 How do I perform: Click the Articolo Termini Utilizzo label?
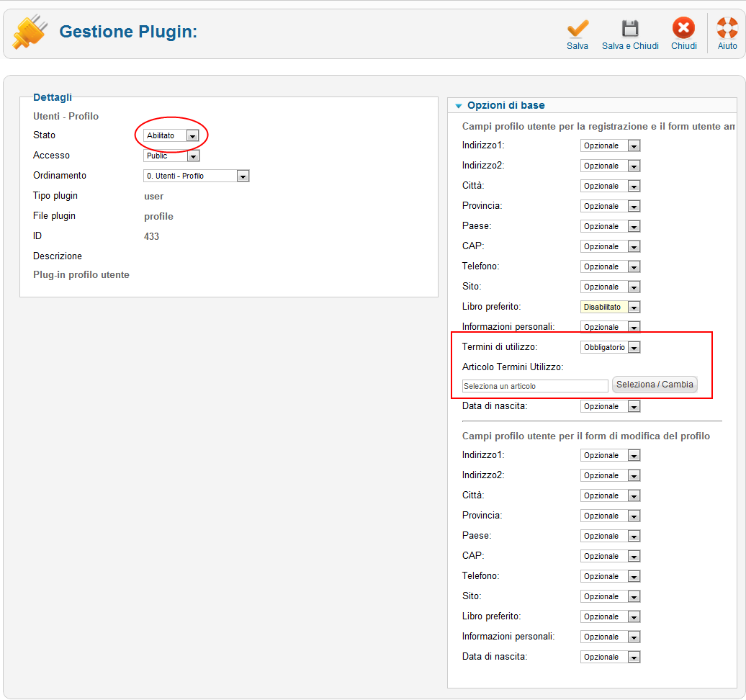(513, 367)
